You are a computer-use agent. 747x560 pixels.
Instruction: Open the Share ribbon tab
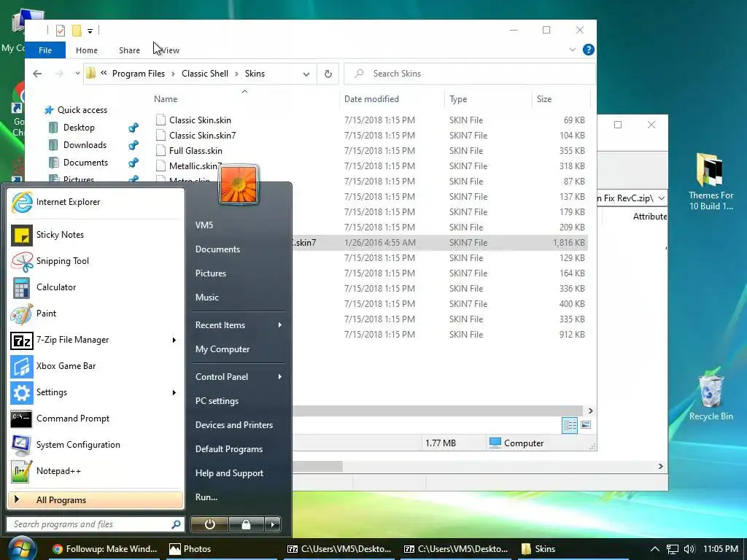tap(130, 50)
